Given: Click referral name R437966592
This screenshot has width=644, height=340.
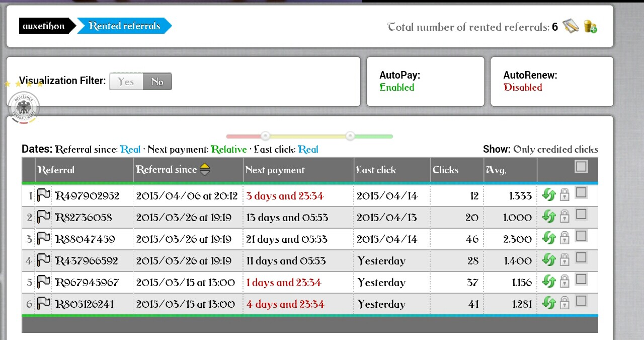Looking at the screenshot, I should click(x=87, y=261).
